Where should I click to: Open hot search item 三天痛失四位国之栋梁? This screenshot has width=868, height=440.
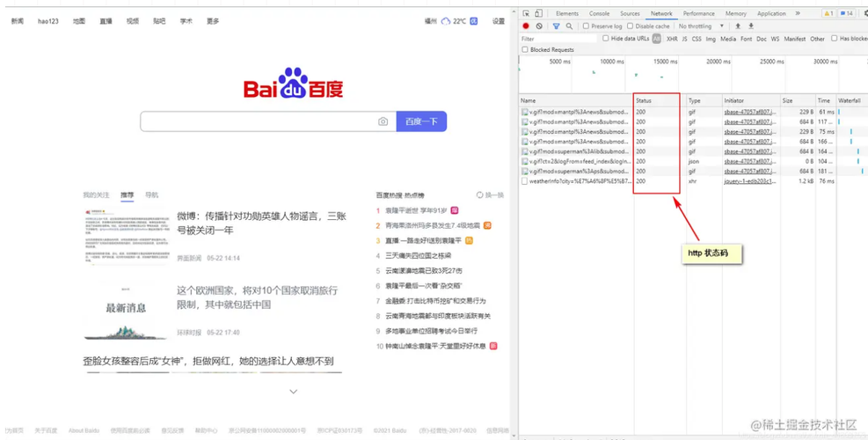(x=418, y=255)
